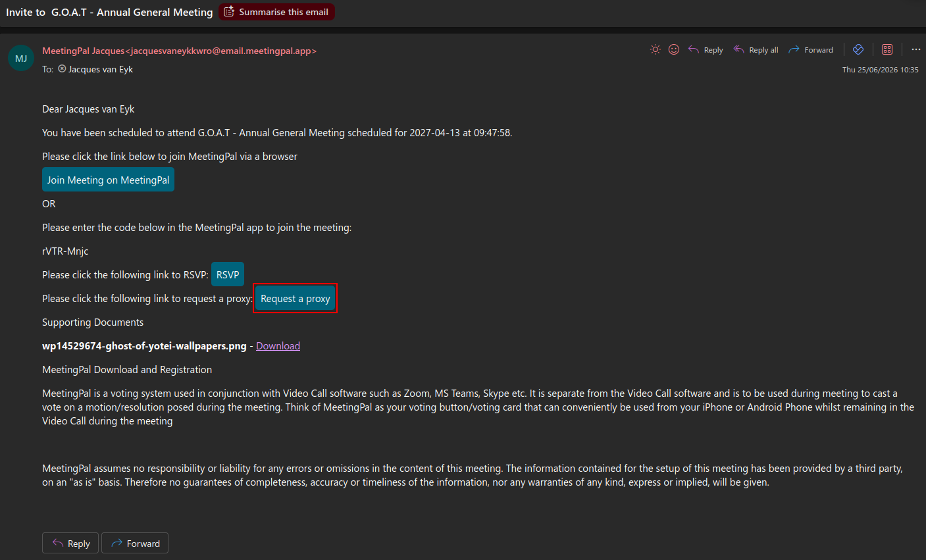Open the MeetingPal Jacques sender contact
Image resolution: width=926 pixels, height=560 pixels.
pos(180,51)
